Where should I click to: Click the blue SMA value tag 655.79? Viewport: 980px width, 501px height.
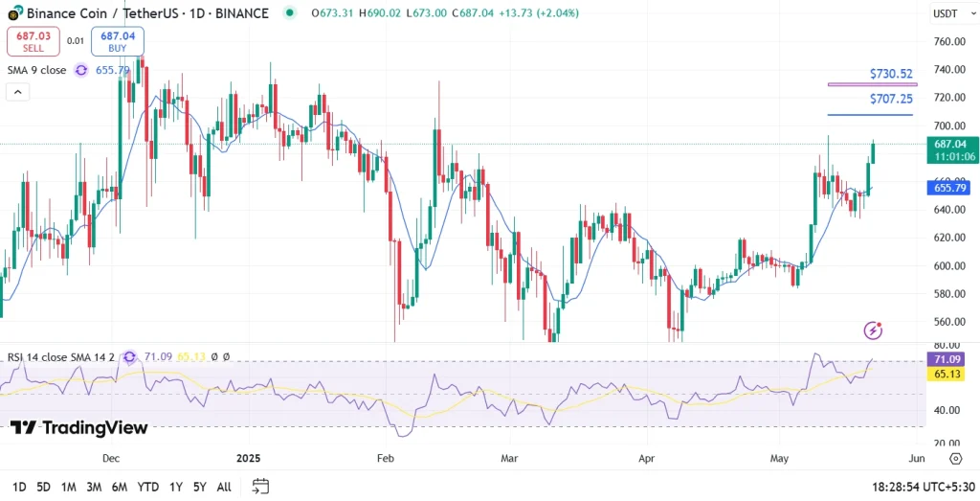click(948, 188)
